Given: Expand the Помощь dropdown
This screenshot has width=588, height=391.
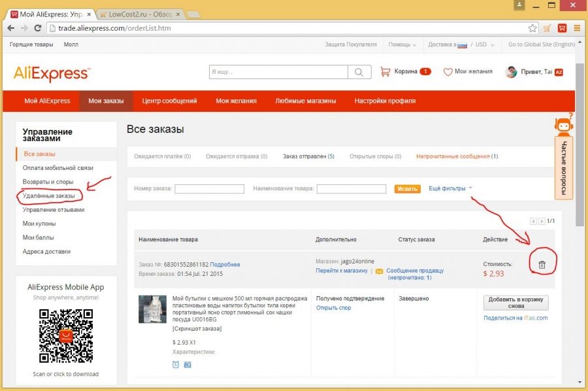Looking at the screenshot, I should click(x=402, y=44).
